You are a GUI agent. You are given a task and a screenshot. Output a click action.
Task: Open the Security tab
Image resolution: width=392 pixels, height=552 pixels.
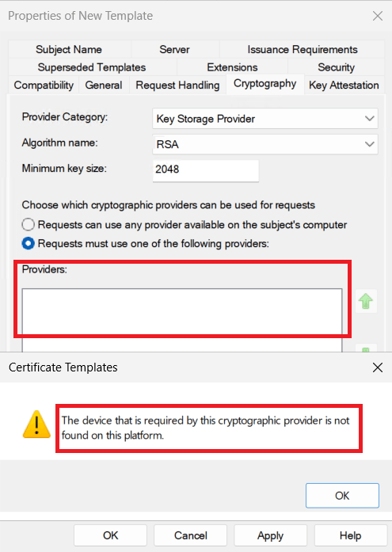(x=336, y=67)
